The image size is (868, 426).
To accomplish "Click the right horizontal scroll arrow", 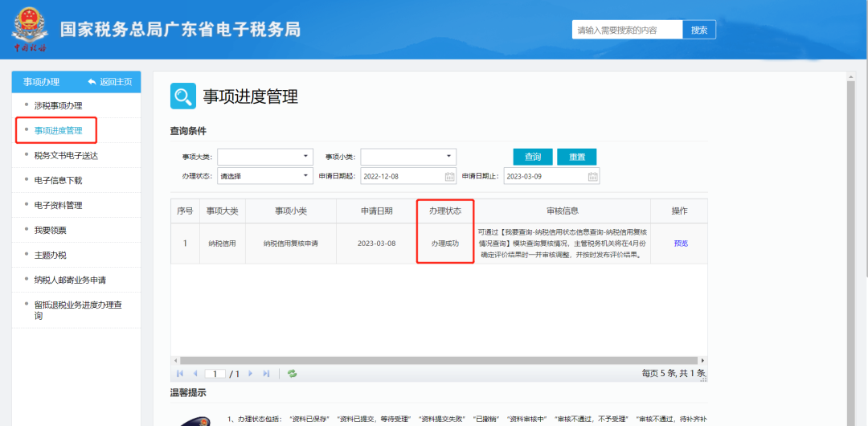I will point(703,360).
